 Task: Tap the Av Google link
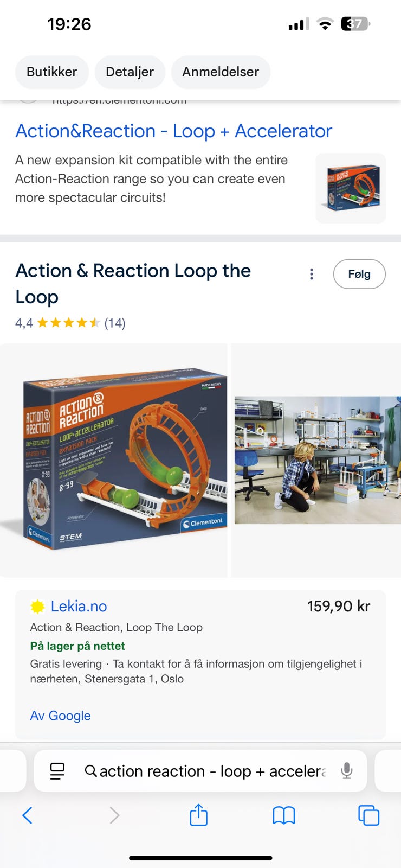pos(60,716)
